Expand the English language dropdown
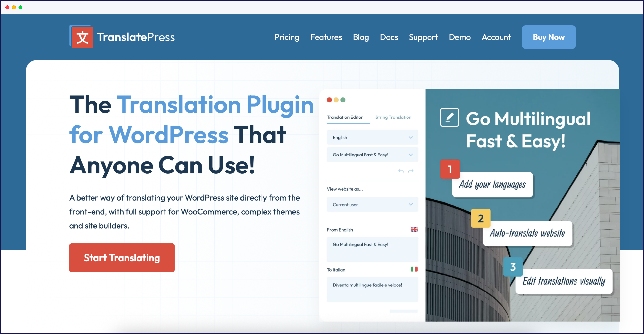 [372, 137]
